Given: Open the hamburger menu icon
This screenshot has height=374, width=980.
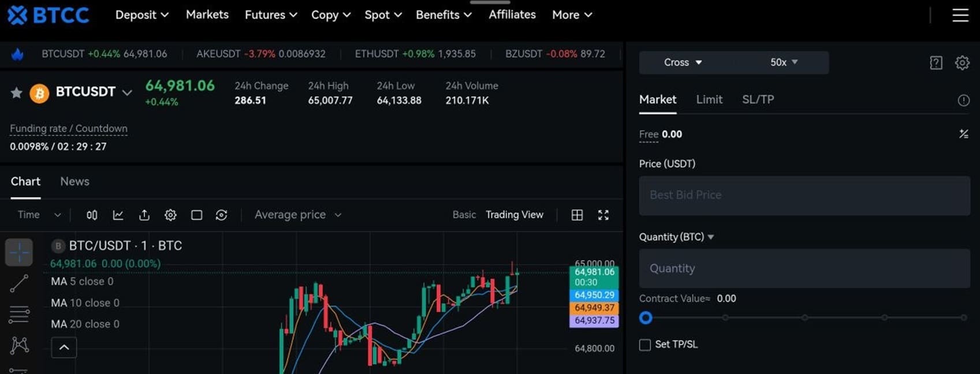Looking at the screenshot, I should tap(960, 15).
